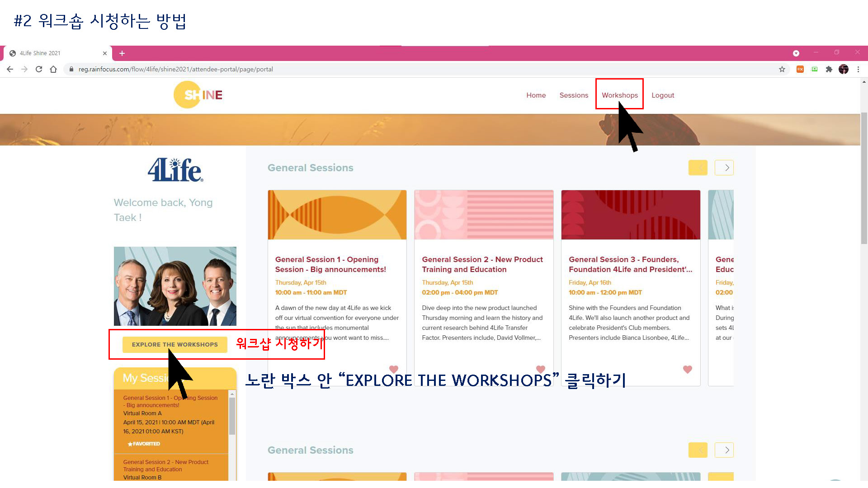This screenshot has width=868, height=488.
Task: Click the top General Sessions next arrow
Action: [724, 168]
